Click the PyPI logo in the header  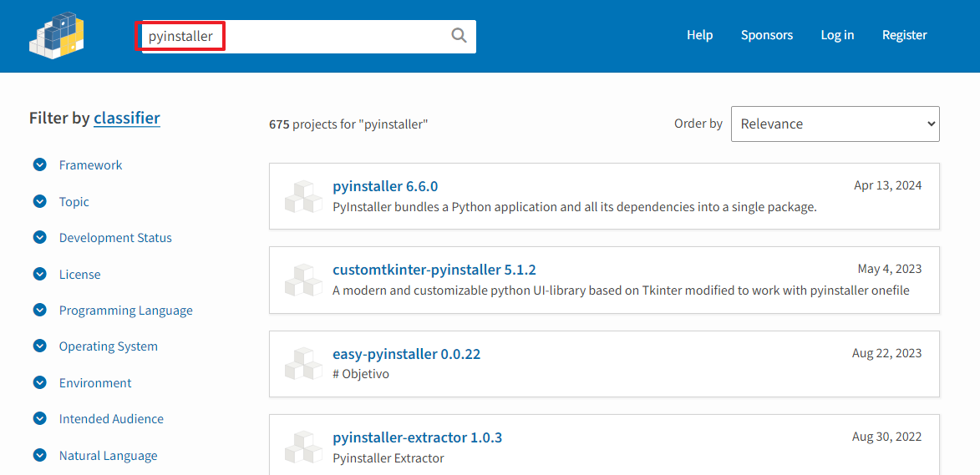57,36
